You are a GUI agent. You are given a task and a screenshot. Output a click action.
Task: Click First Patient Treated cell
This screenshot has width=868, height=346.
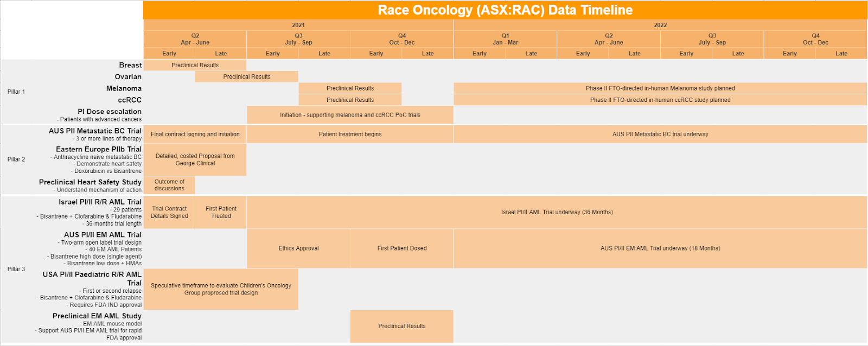(221, 212)
